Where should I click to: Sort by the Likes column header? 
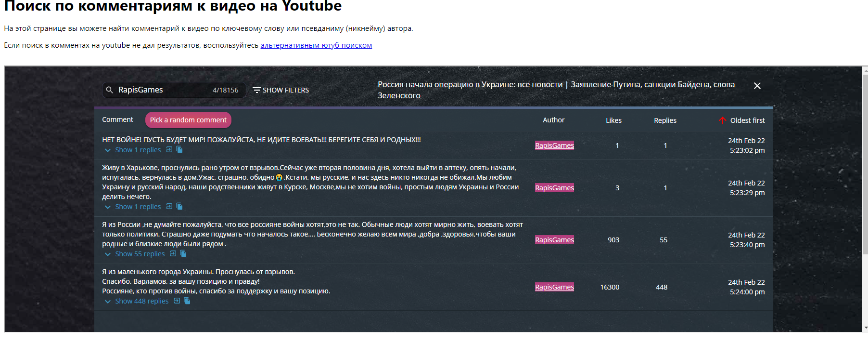point(613,120)
